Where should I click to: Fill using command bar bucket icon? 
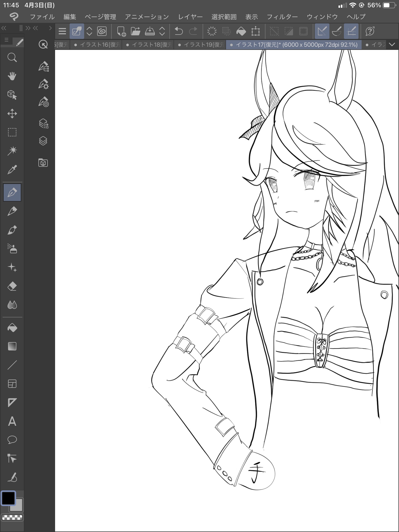[241, 31]
